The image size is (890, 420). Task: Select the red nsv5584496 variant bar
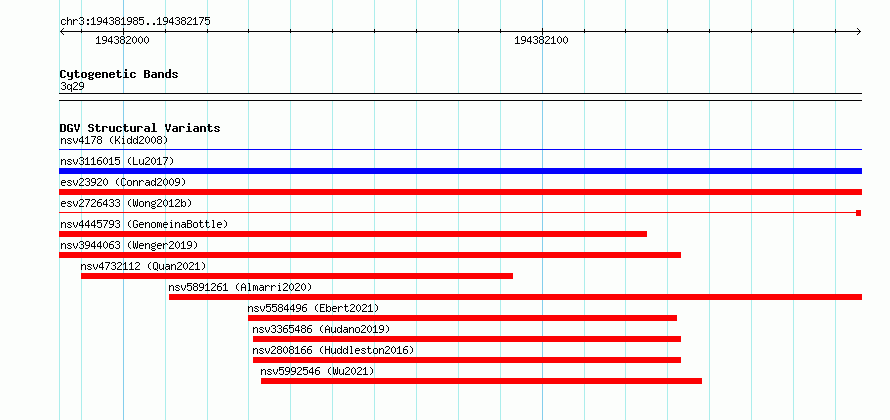pyautogui.click(x=463, y=318)
